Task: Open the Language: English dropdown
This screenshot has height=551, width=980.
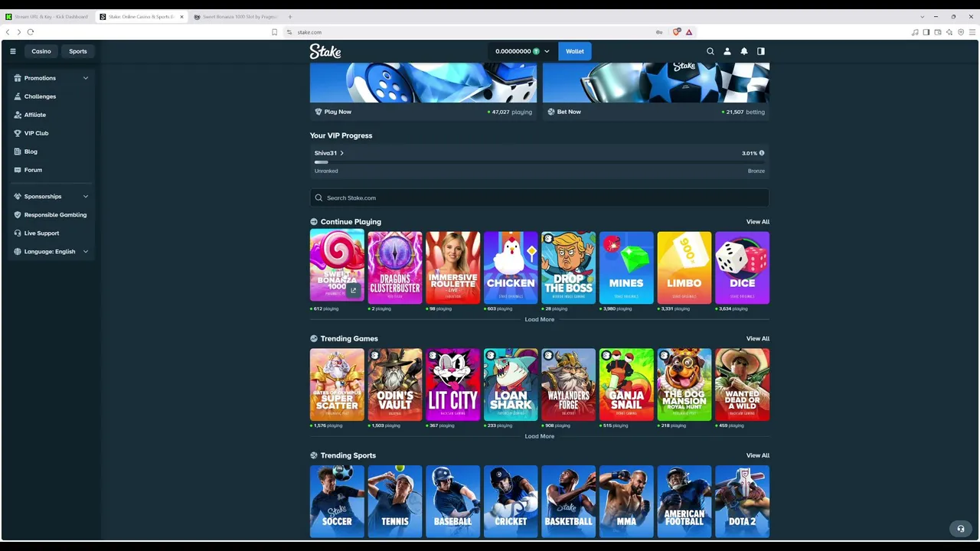Action: pos(51,252)
